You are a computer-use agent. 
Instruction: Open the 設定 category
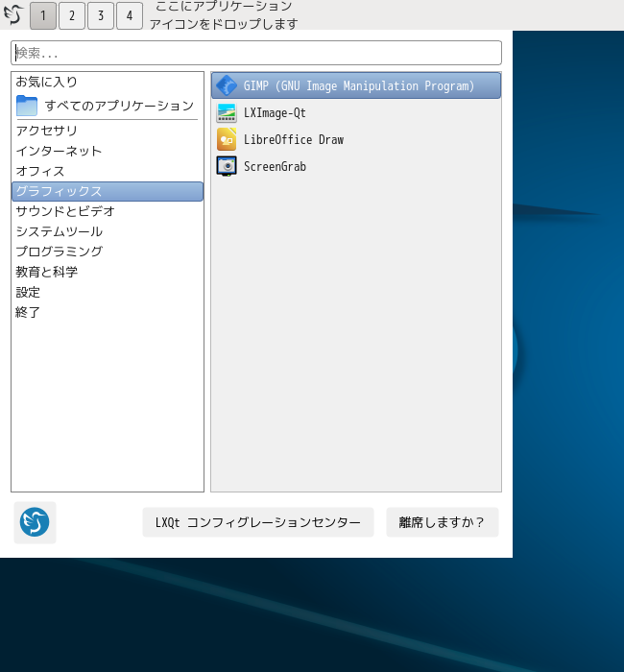tap(108, 292)
